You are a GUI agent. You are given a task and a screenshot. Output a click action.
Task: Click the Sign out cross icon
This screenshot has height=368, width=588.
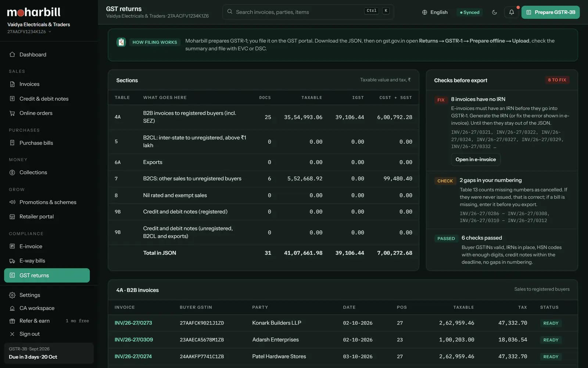pyautogui.click(x=12, y=334)
